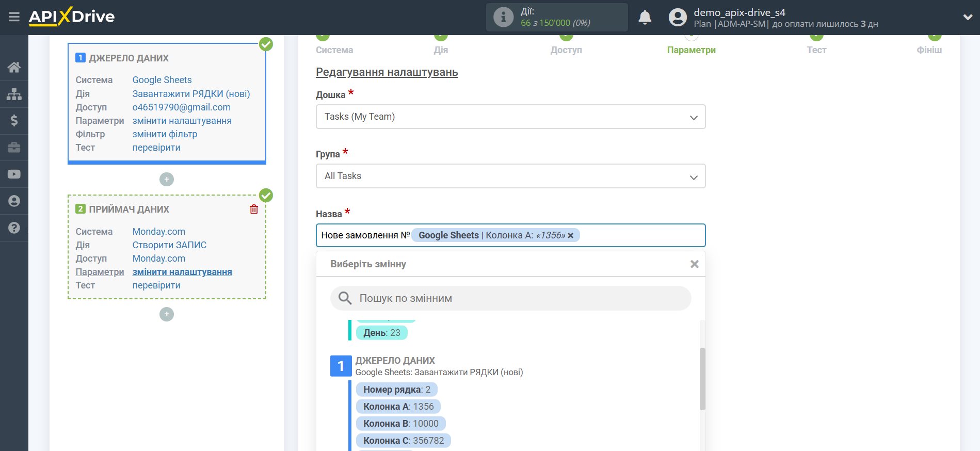The height and width of the screenshot is (451, 980).
Task: Add step below data source block
Action: (167, 179)
